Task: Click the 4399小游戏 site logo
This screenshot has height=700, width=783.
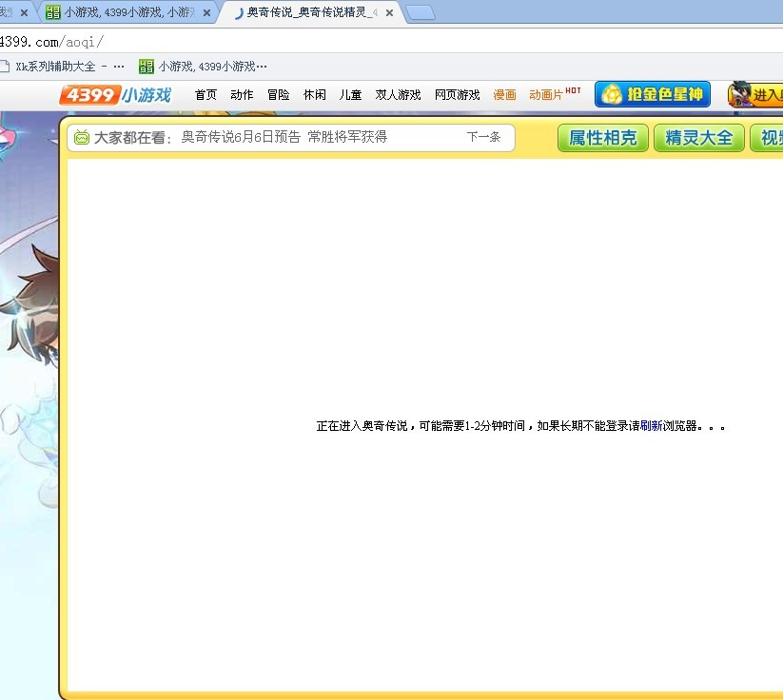Action: [115, 95]
